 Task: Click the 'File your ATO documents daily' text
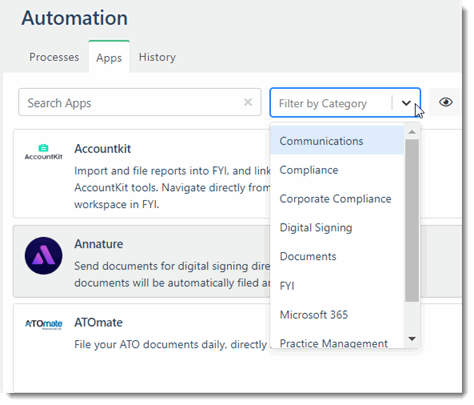171,344
